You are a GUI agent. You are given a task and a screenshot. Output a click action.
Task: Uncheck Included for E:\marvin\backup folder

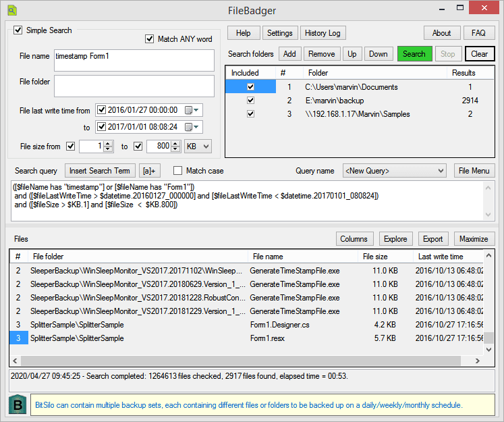(251, 101)
